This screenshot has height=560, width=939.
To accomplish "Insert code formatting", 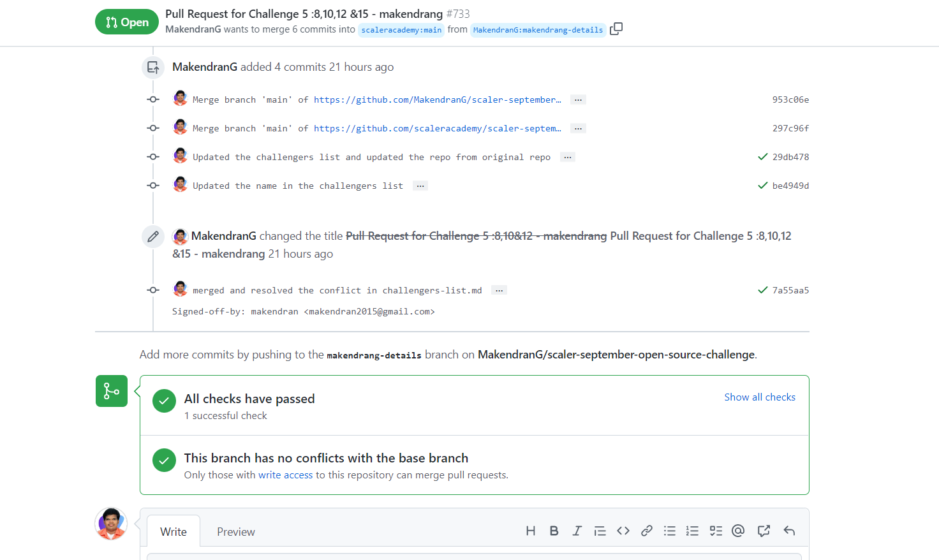I will pos(623,531).
